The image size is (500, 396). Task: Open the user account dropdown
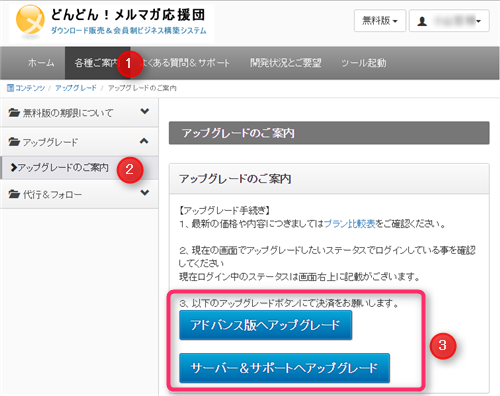[449, 21]
